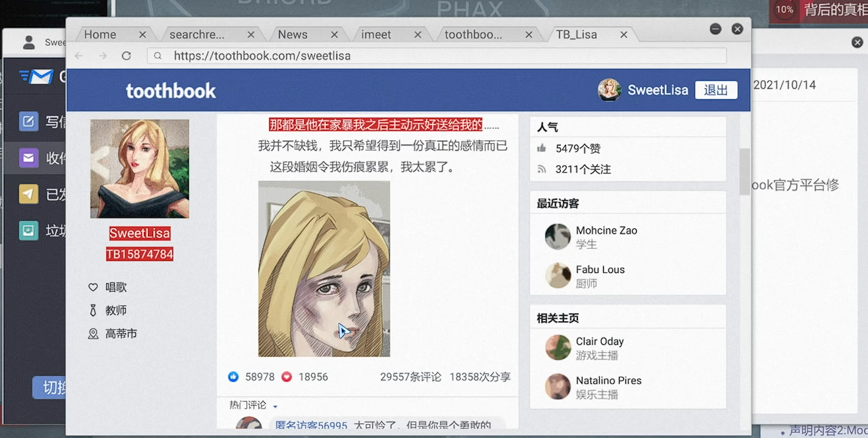Open Clair Oday related page
Viewport: 868px width, 438px height.
coord(599,348)
